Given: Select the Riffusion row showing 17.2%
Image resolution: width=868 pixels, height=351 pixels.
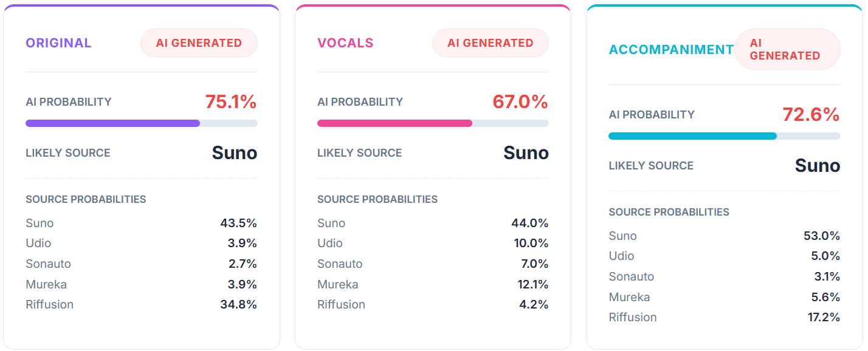Looking at the screenshot, I should point(724,317).
